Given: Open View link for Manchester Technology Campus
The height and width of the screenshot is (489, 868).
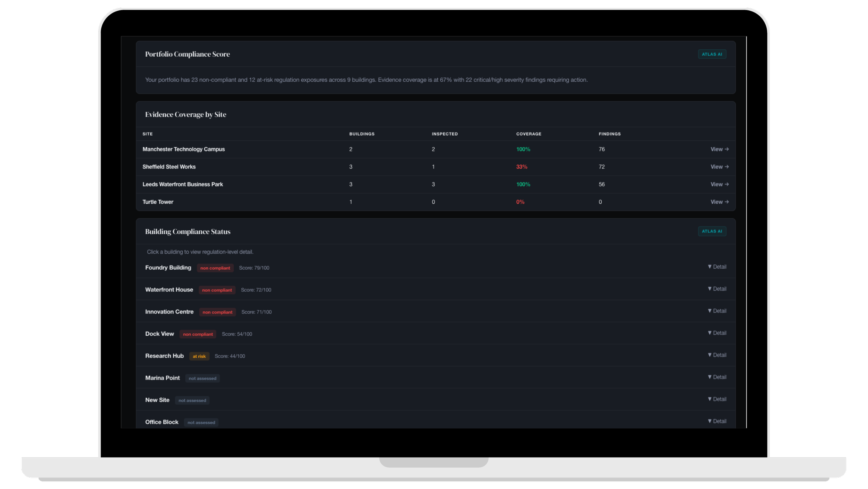Looking at the screenshot, I should [719, 149].
